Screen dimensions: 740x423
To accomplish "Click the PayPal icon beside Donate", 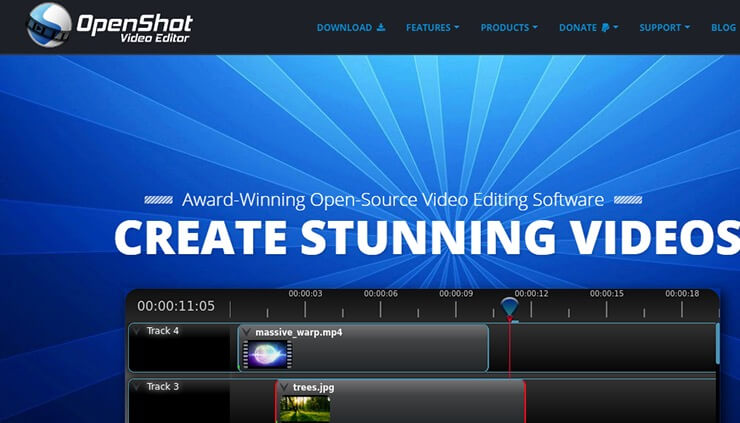I will tap(605, 28).
